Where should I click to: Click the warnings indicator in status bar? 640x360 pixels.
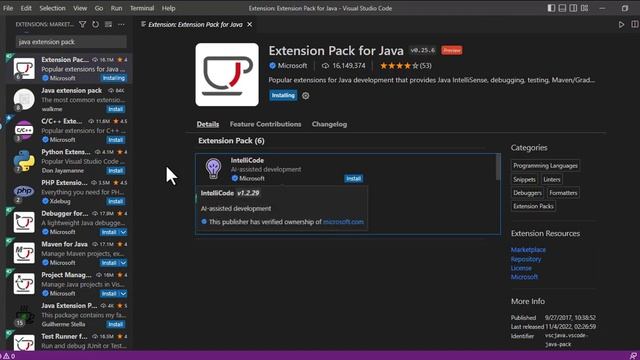(x=9, y=356)
